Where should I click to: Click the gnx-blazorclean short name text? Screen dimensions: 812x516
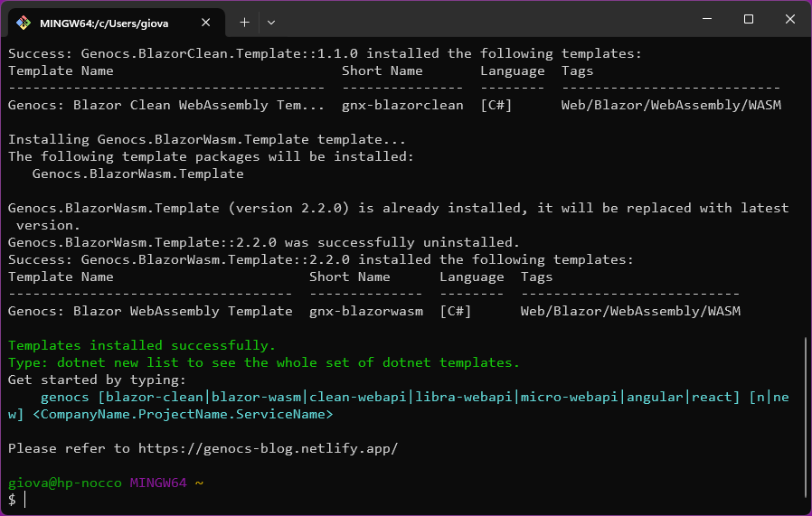click(401, 105)
